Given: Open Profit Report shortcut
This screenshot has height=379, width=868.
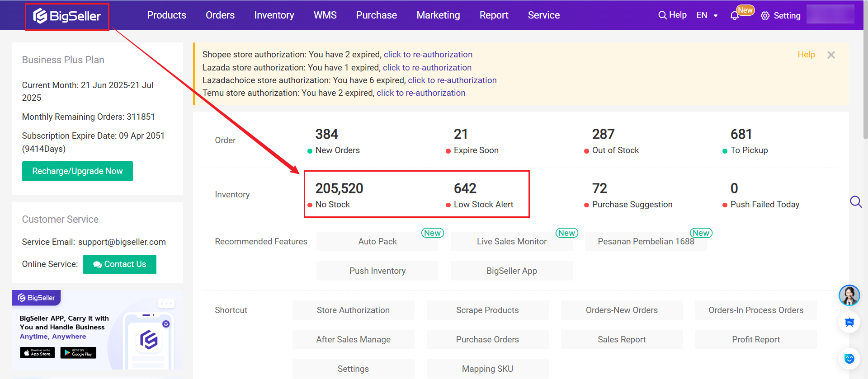Looking at the screenshot, I should point(756,340).
